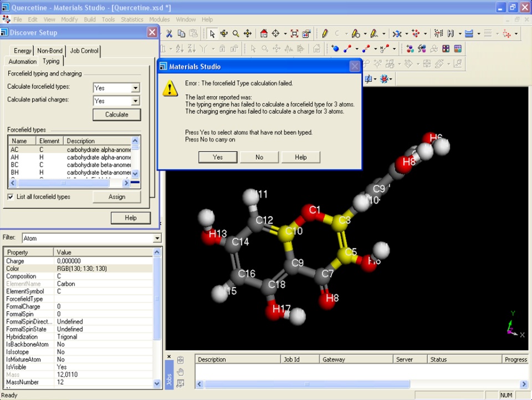
Task: Click the Adjust Hydrogen icon
Action: click(451, 33)
